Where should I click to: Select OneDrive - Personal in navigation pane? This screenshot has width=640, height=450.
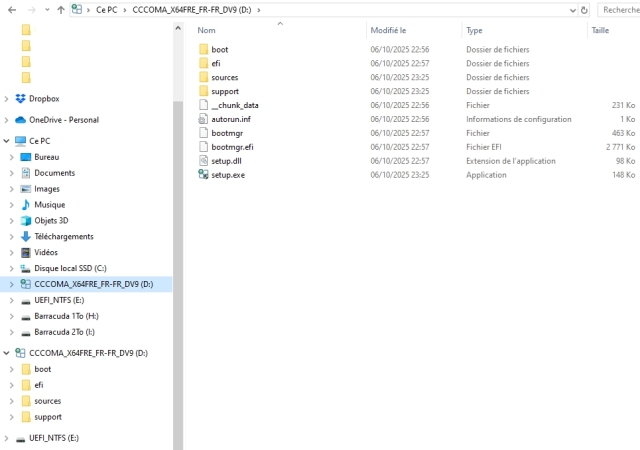pos(63,120)
